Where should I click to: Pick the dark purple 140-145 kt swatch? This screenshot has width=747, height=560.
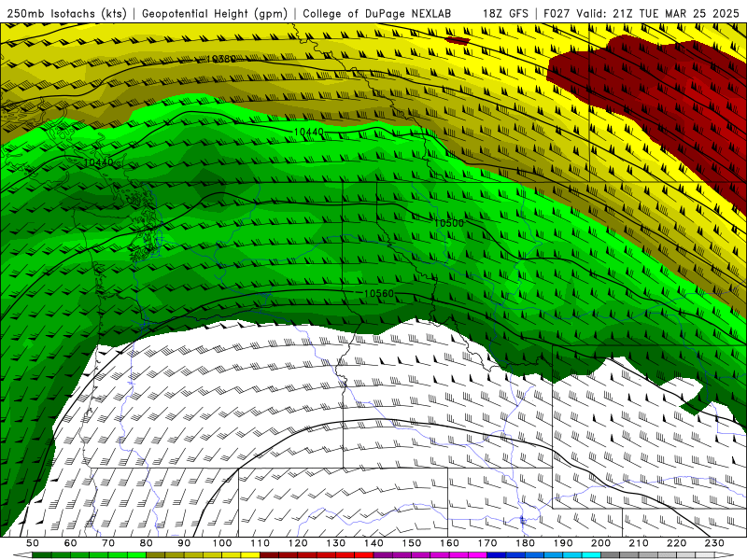click(383, 554)
